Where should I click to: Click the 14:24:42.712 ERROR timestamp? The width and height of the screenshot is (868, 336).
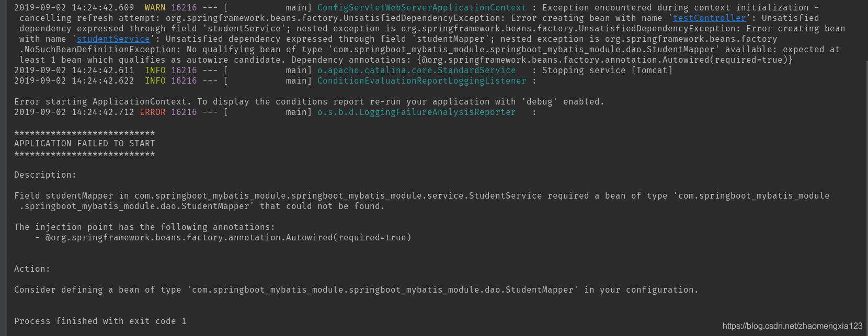74,112
